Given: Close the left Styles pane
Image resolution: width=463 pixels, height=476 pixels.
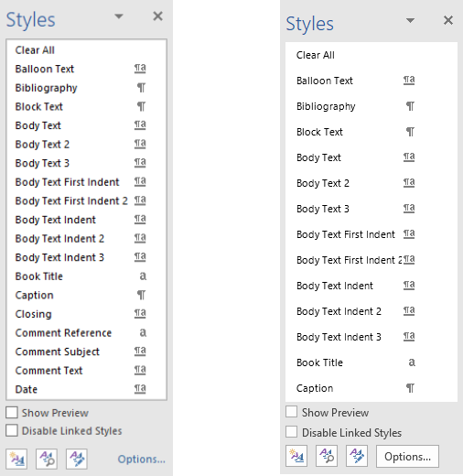Looking at the screenshot, I should 157,16.
